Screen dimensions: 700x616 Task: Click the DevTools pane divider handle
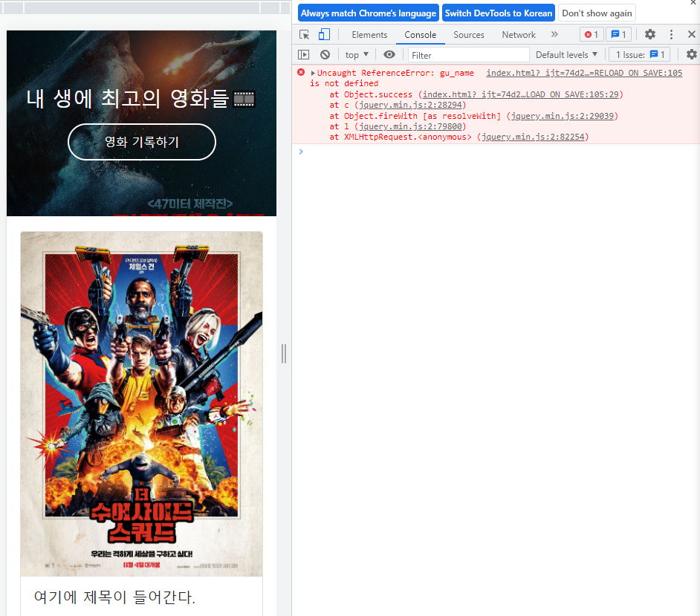click(284, 354)
